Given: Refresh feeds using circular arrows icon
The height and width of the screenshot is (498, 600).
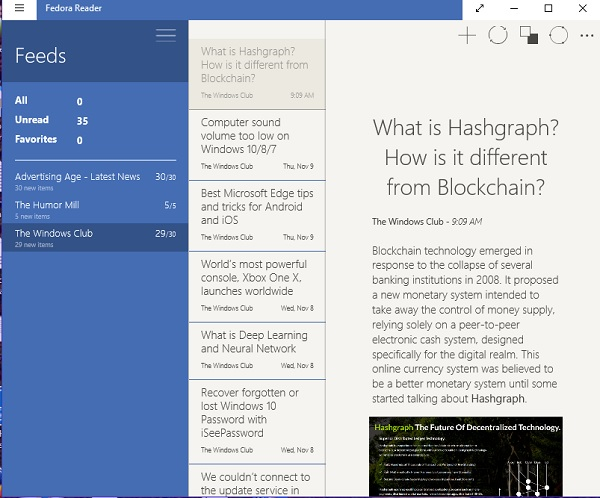Looking at the screenshot, I should 497,36.
